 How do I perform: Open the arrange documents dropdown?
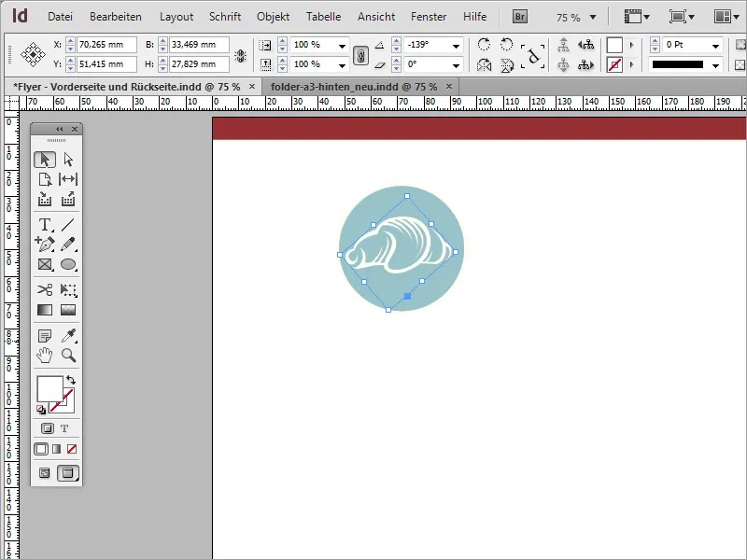click(726, 17)
